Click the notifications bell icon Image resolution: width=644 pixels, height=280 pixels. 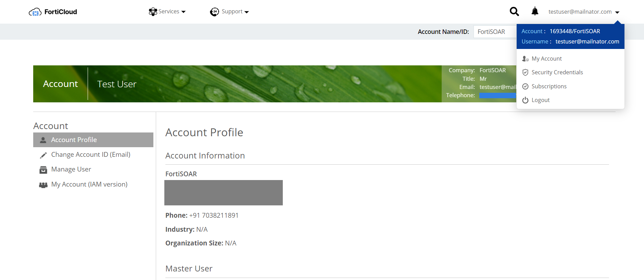pyautogui.click(x=535, y=11)
